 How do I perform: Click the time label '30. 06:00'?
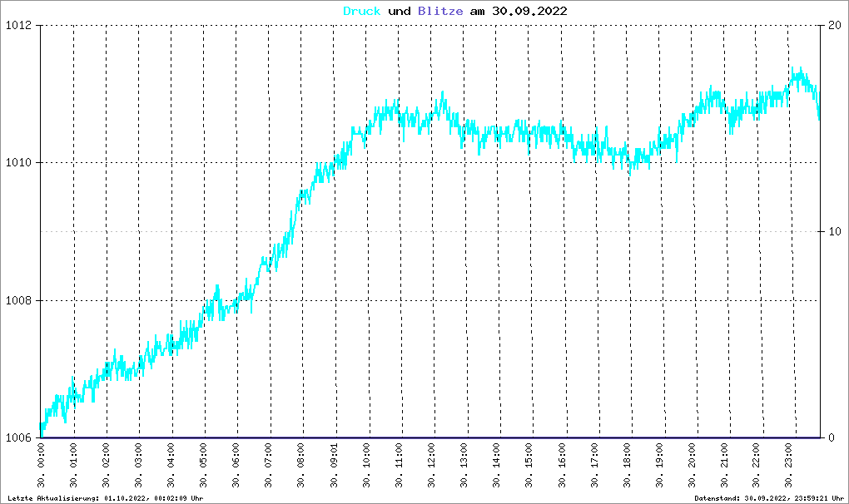(236, 466)
